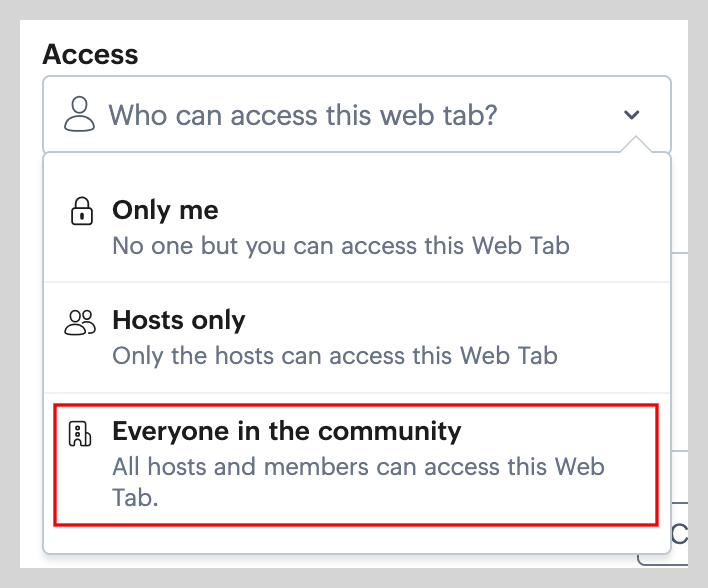Click the lock icon beside Only me

tap(80, 211)
